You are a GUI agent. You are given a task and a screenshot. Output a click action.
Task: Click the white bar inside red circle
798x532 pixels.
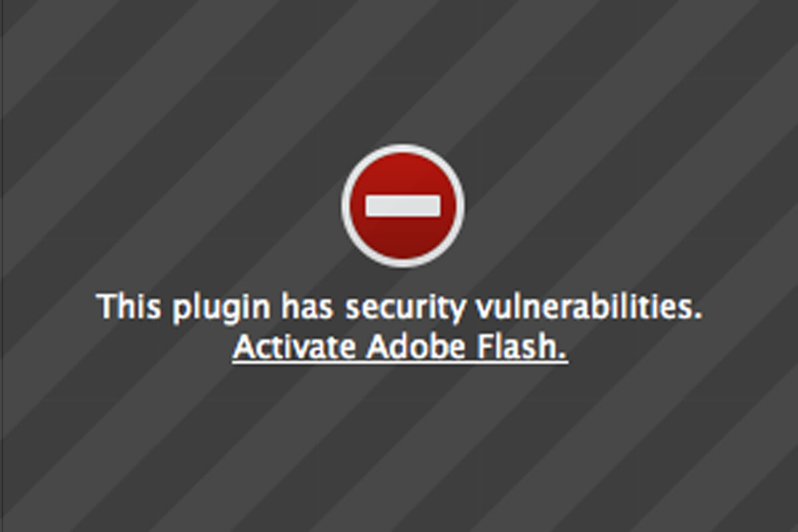click(x=402, y=205)
